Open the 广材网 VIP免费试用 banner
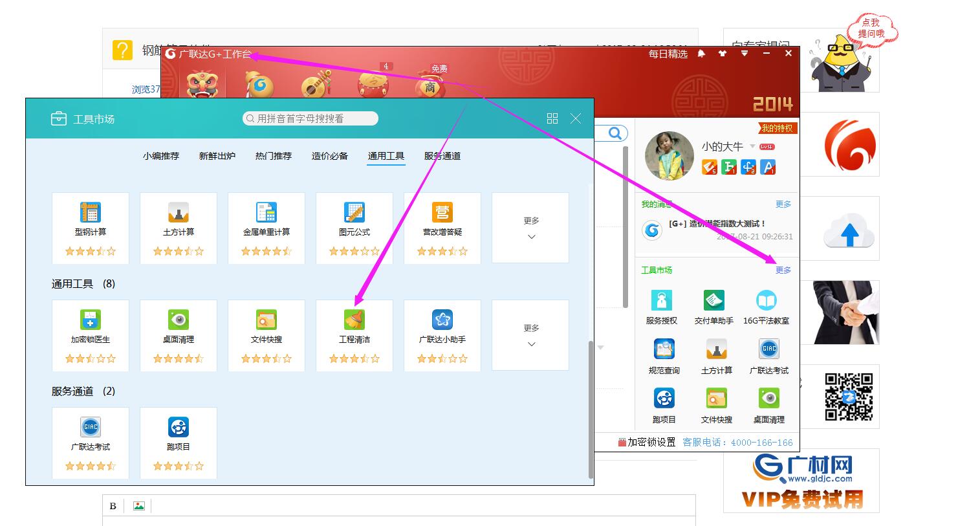This screenshot has width=980, height=526. pyautogui.click(x=802, y=481)
